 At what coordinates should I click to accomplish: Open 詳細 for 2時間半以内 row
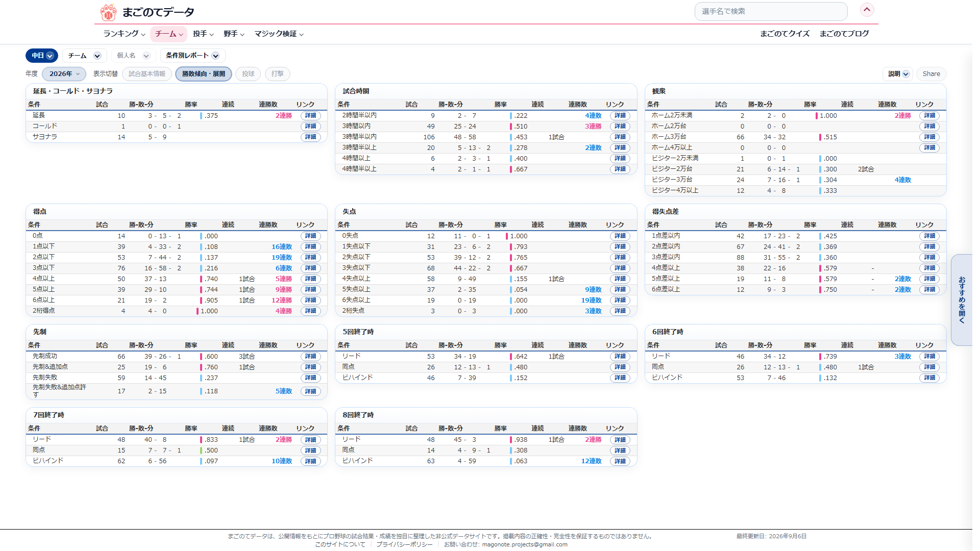coord(620,116)
